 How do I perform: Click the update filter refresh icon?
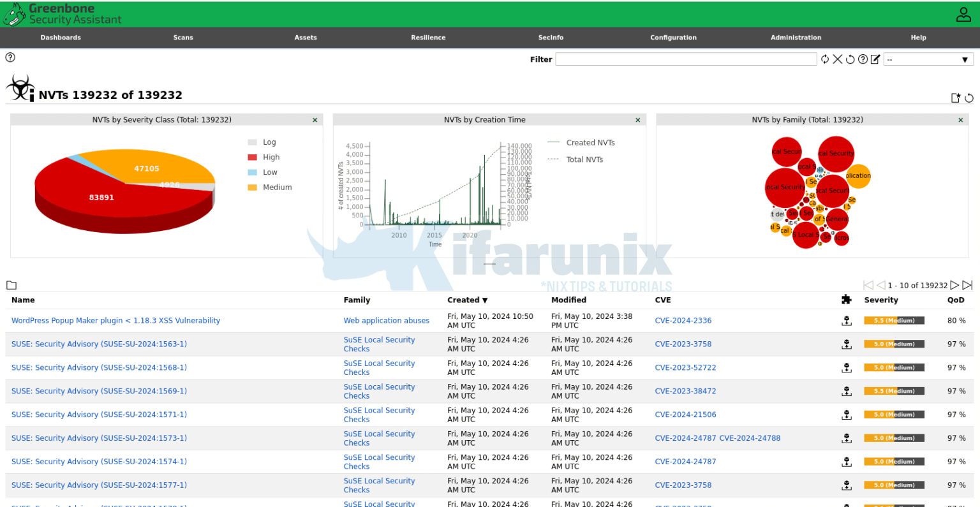coord(826,59)
